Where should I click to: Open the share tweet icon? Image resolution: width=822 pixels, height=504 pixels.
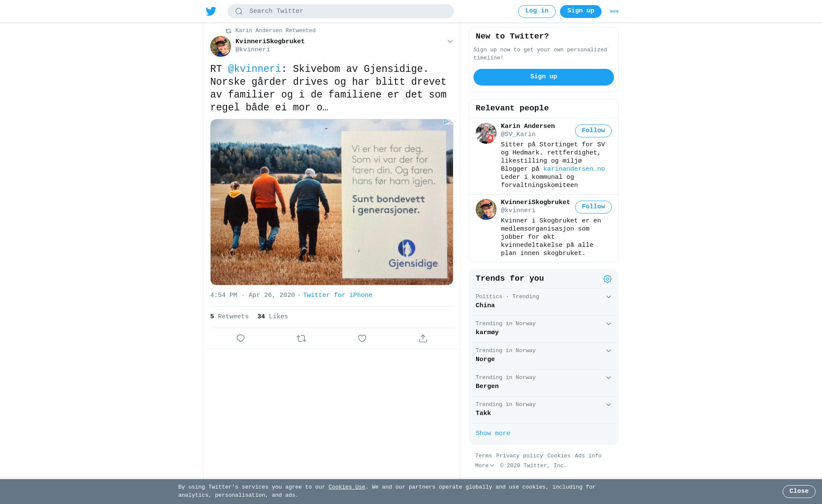423,338
